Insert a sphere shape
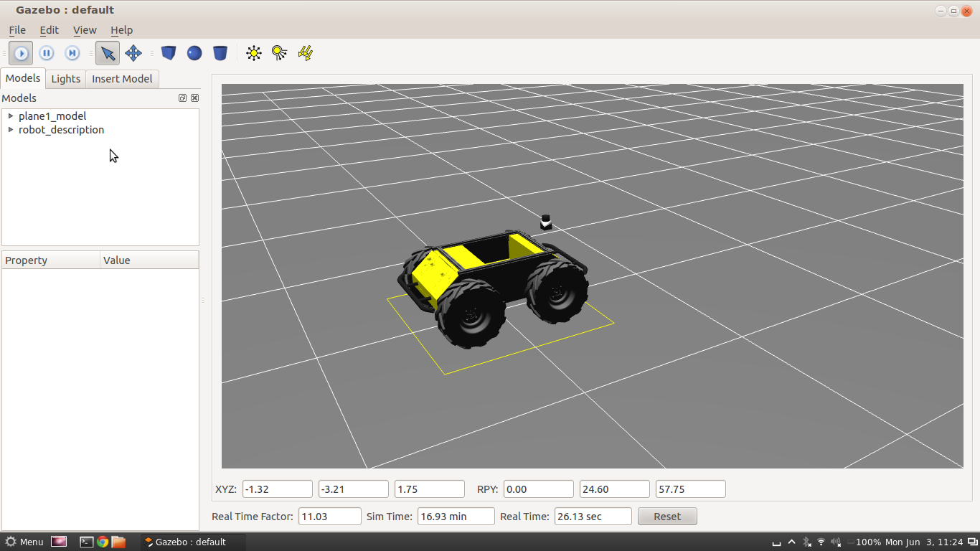980x551 pixels. coord(194,53)
